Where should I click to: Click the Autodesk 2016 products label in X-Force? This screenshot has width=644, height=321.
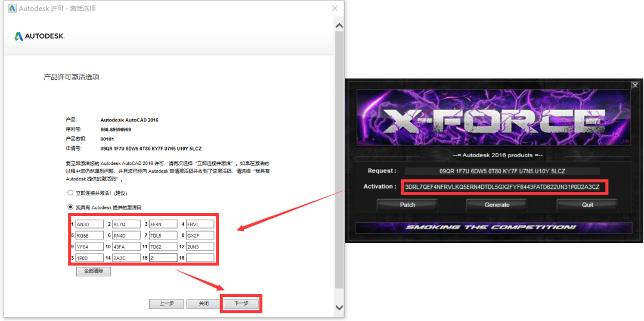pyautogui.click(x=497, y=156)
